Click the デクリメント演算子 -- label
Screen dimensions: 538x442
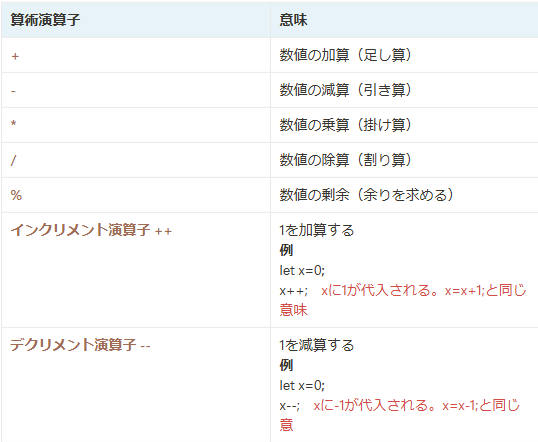coord(80,345)
